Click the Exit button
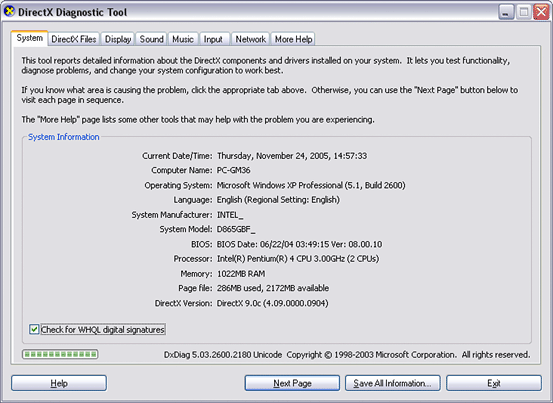The image size is (553, 403). click(494, 383)
